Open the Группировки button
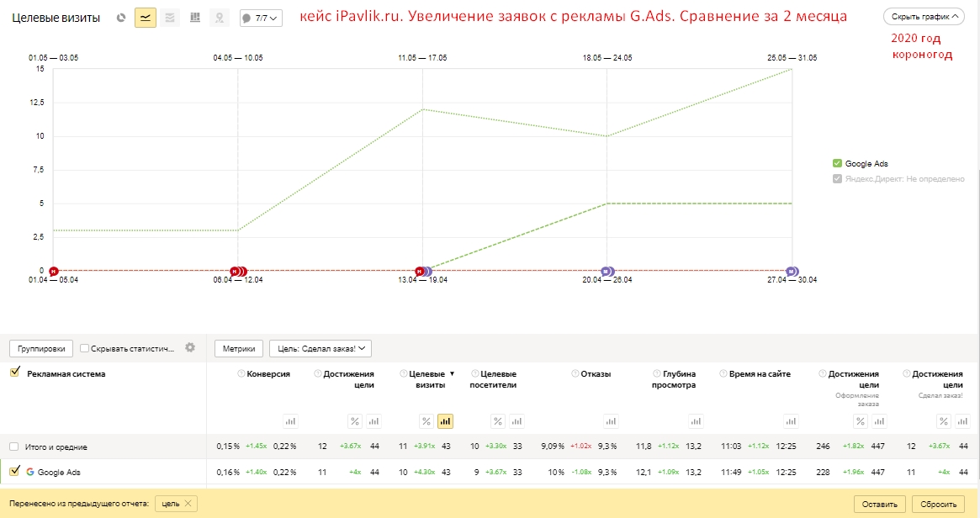The image size is (980, 518). coord(41,349)
